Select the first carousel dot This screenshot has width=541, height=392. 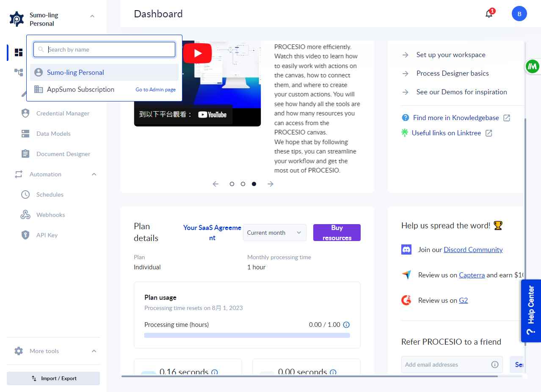point(232,184)
